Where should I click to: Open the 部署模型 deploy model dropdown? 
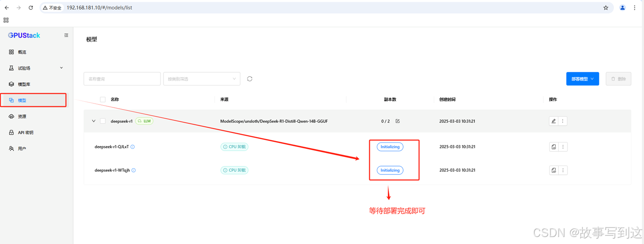[x=582, y=79]
